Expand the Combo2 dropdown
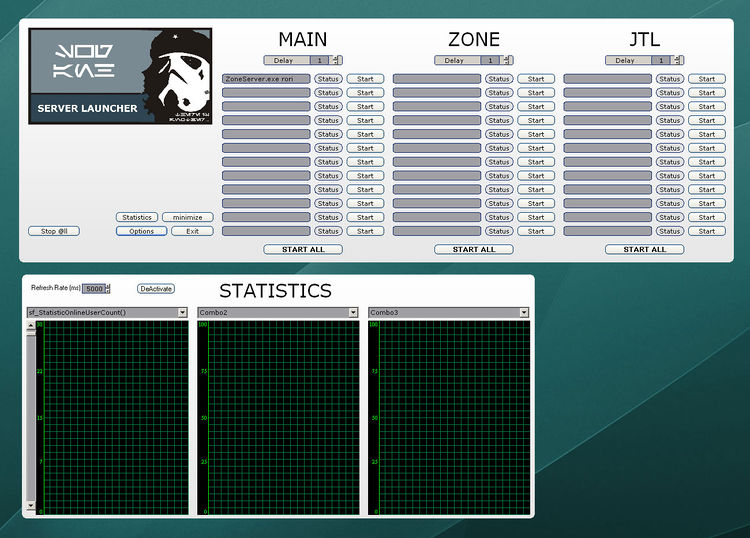Image resolution: width=750 pixels, height=538 pixels. pos(353,313)
